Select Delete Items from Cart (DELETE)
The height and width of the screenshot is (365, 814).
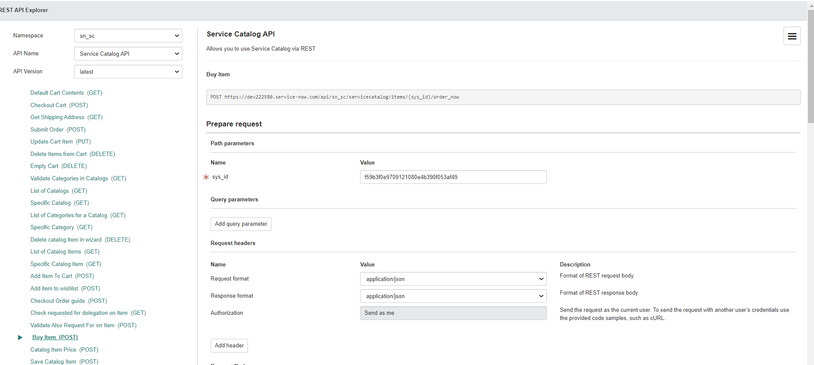(73, 154)
